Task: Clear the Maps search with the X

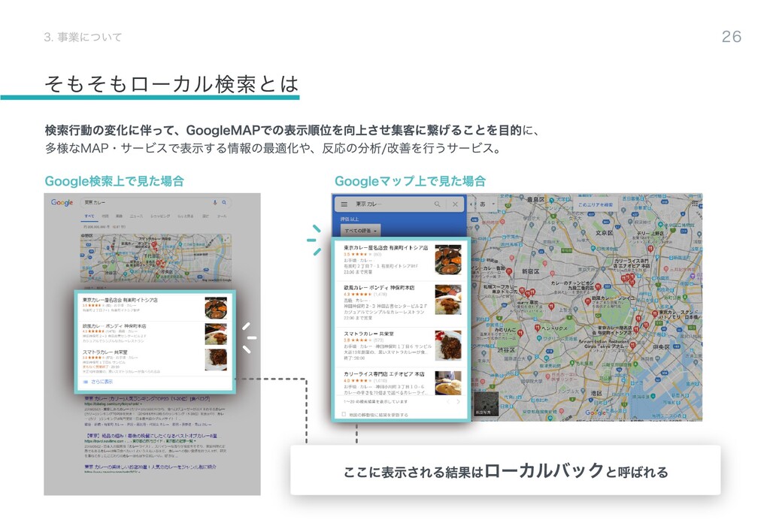Action: [455, 204]
